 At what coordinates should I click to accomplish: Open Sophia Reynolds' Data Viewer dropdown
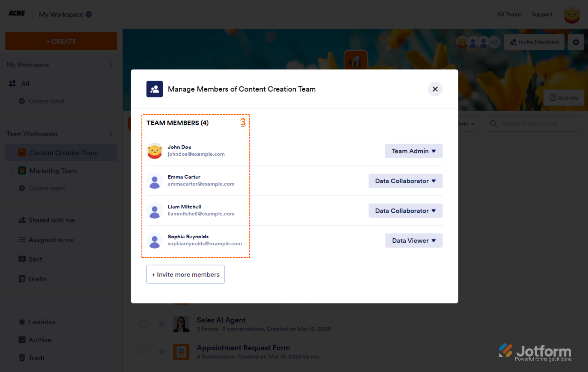pyautogui.click(x=414, y=241)
